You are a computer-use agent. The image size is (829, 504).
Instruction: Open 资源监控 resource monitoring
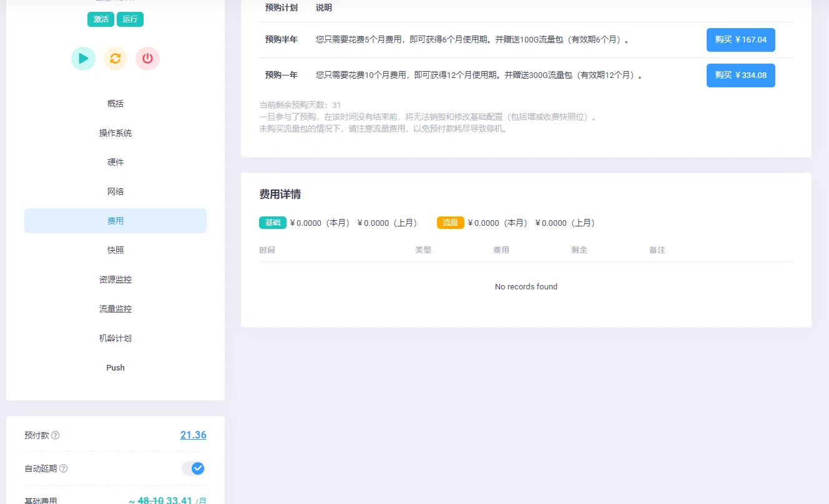(x=115, y=279)
